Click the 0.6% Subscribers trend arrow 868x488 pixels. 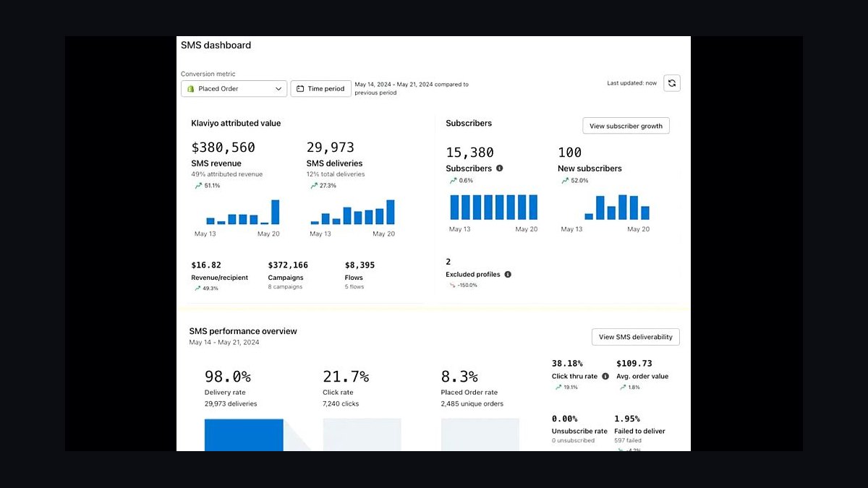(x=453, y=181)
